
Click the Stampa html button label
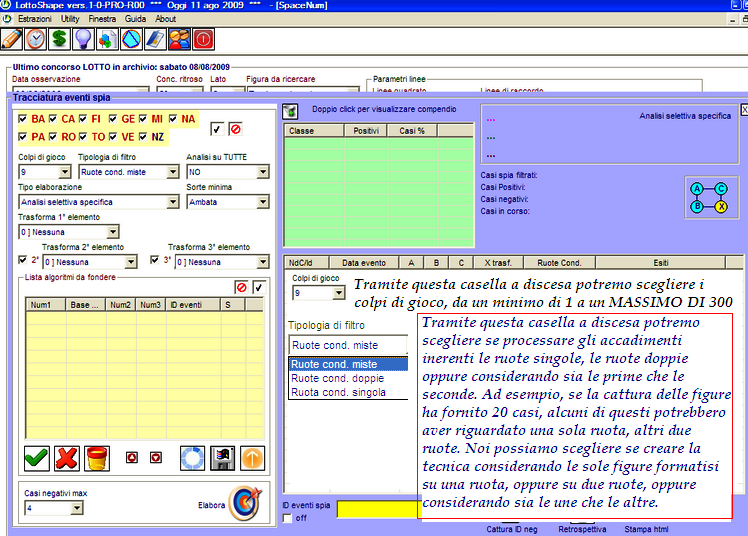(x=646, y=529)
